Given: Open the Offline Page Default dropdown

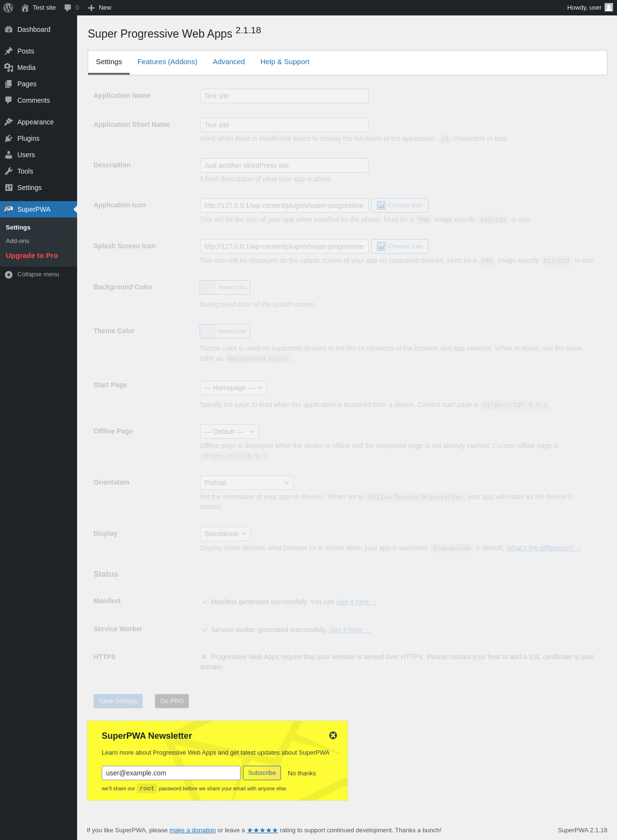Looking at the screenshot, I should (x=229, y=432).
